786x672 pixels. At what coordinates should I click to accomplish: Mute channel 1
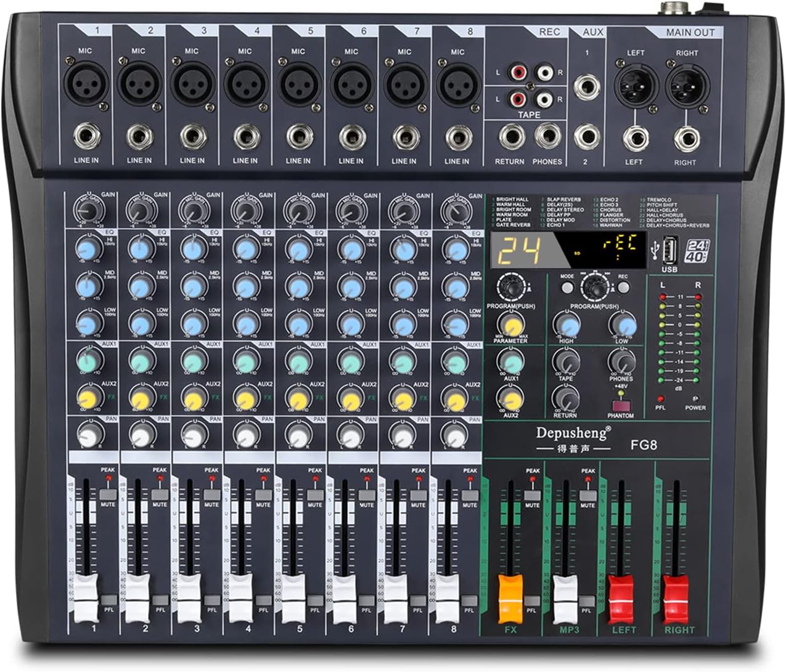click(x=108, y=494)
